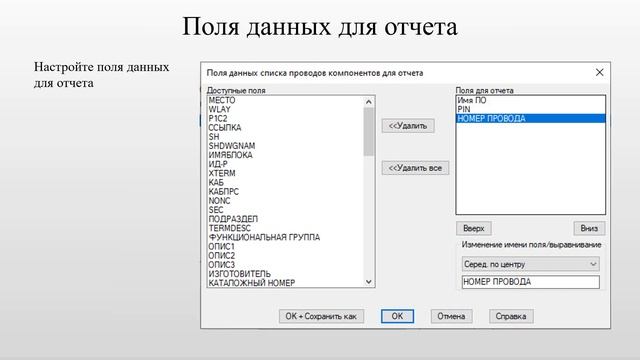Close the dialog with X button

coord(599,73)
